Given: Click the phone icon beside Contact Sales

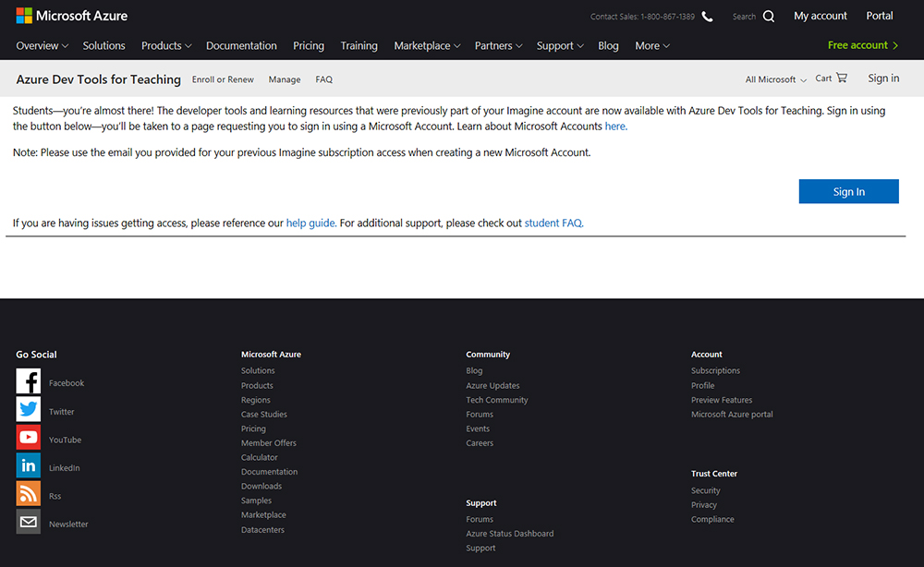Looking at the screenshot, I should point(707,17).
